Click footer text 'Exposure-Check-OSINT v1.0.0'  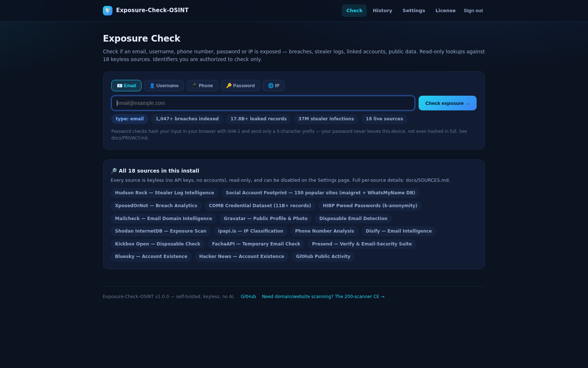[x=136, y=297]
